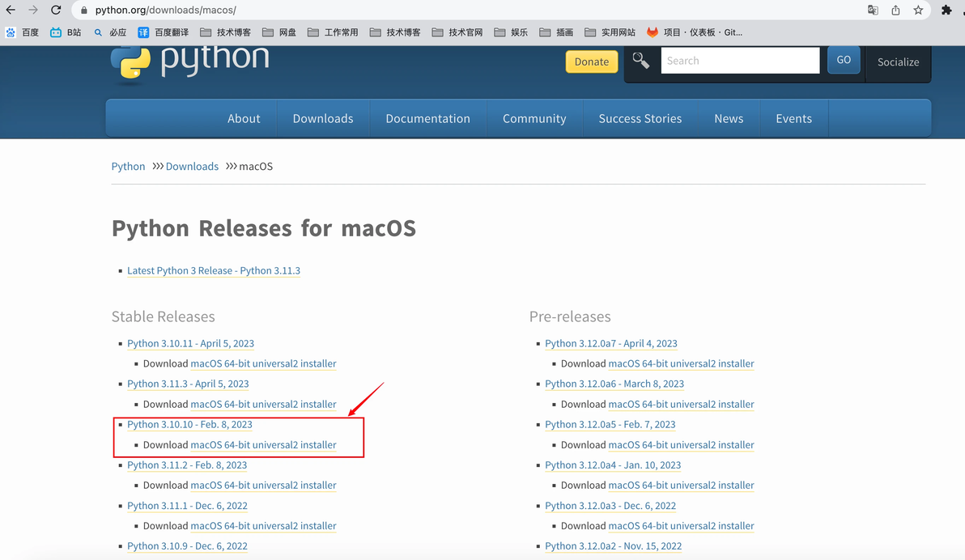Open the 网盘 bookmark folder
Image resolution: width=965 pixels, height=560 pixels.
tap(279, 32)
